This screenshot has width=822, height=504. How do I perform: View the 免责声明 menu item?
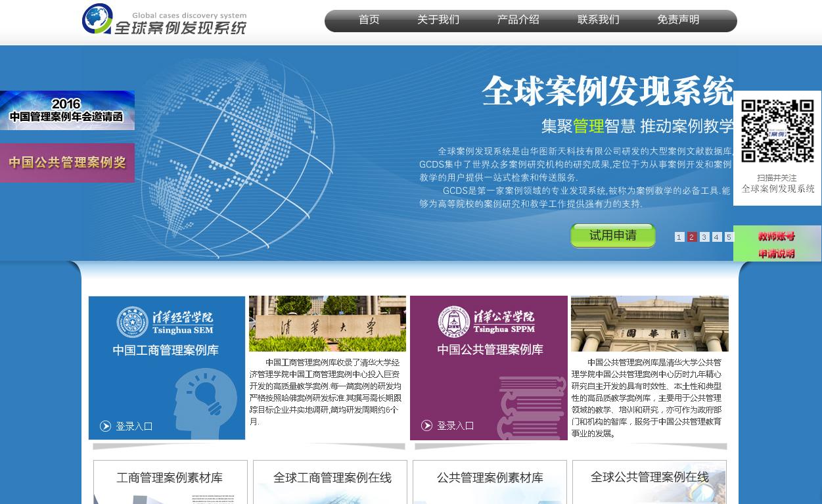click(678, 20)
